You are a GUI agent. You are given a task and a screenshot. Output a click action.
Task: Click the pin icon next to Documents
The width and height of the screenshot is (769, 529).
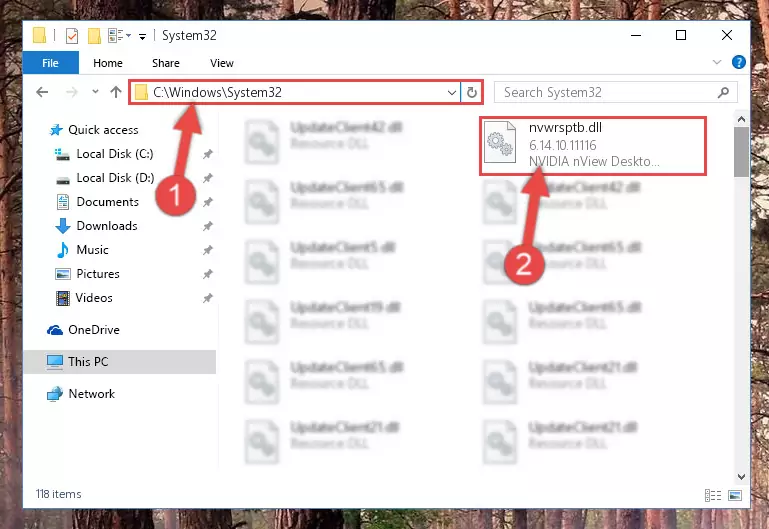tap(207, 202)
